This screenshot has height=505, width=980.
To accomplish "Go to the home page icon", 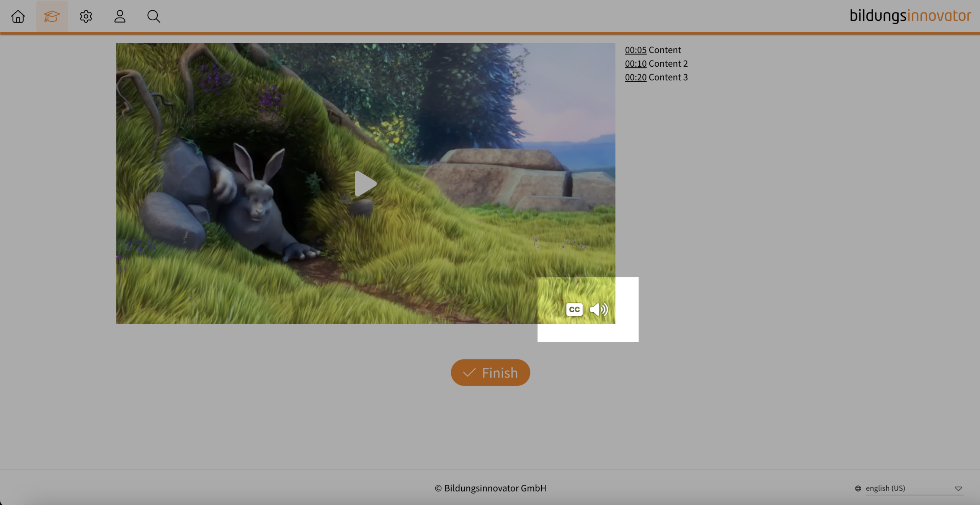I will tap(18, 16).
